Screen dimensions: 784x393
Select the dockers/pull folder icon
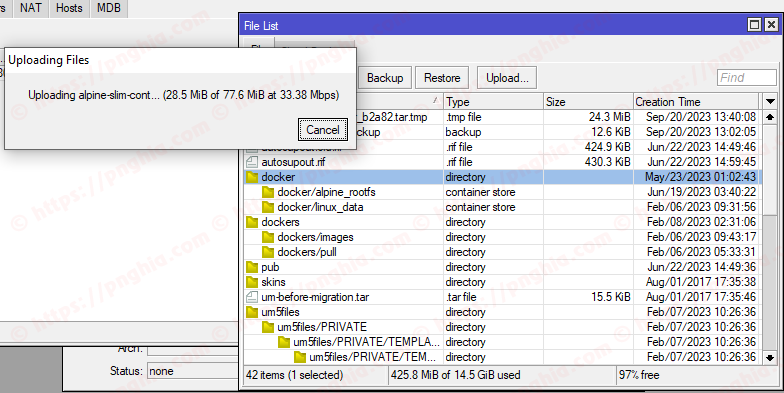click(x=268, y=252)
